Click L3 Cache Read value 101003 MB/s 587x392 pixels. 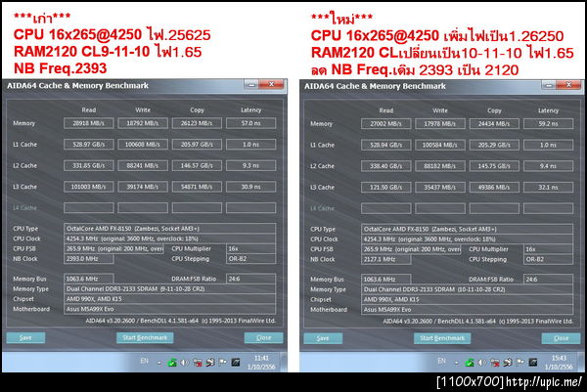[89, 187]
